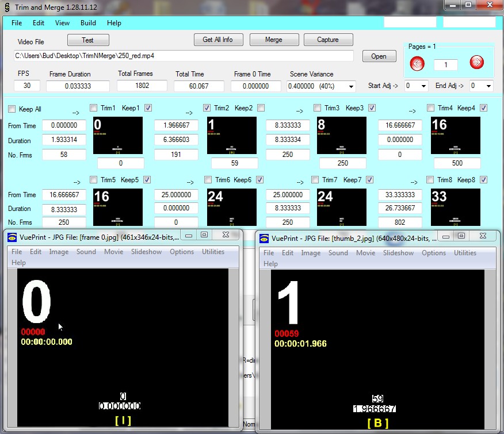Select the segment 8 thumbnail showing 33

456,207
